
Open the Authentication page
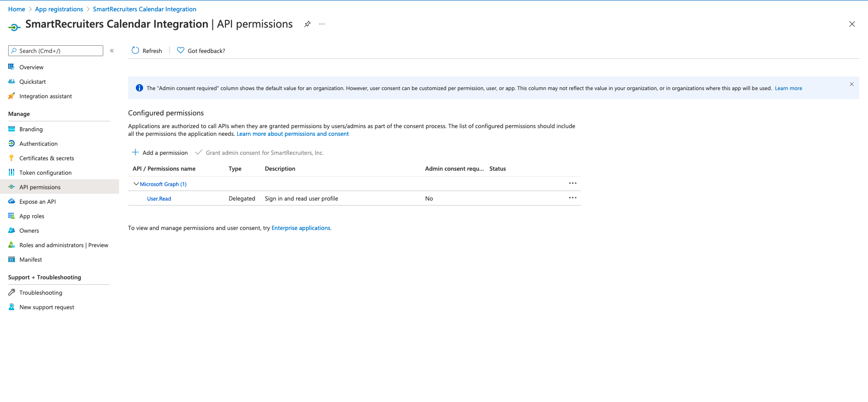point(38,144)
